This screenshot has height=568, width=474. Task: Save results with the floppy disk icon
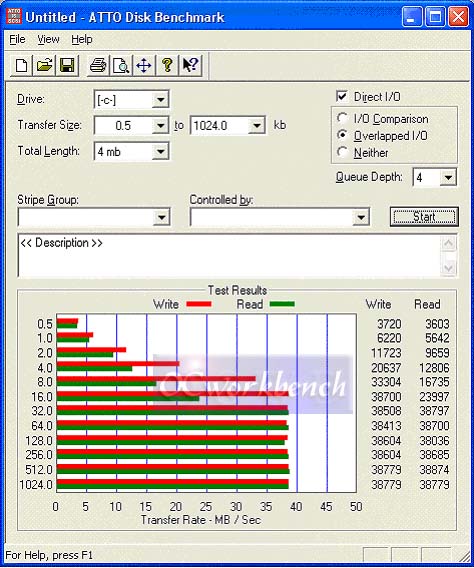[67, 66]
